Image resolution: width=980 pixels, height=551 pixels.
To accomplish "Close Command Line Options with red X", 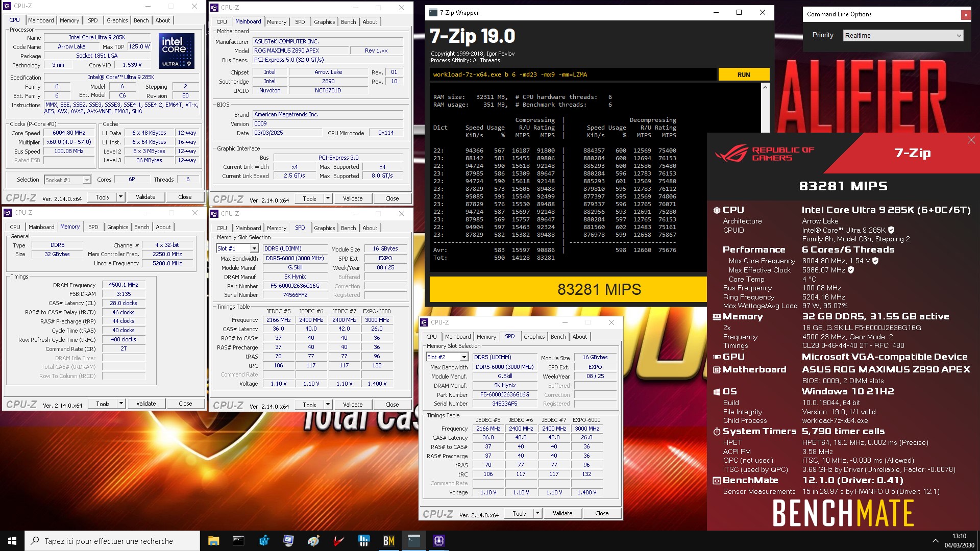I will 966,15.
